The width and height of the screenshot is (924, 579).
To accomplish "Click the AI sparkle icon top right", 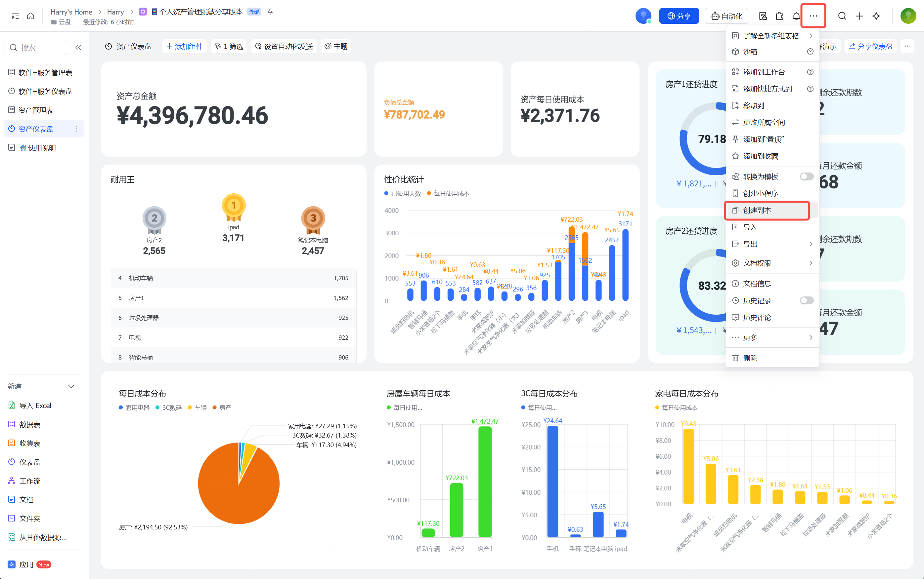I will [x=876, y=16].
